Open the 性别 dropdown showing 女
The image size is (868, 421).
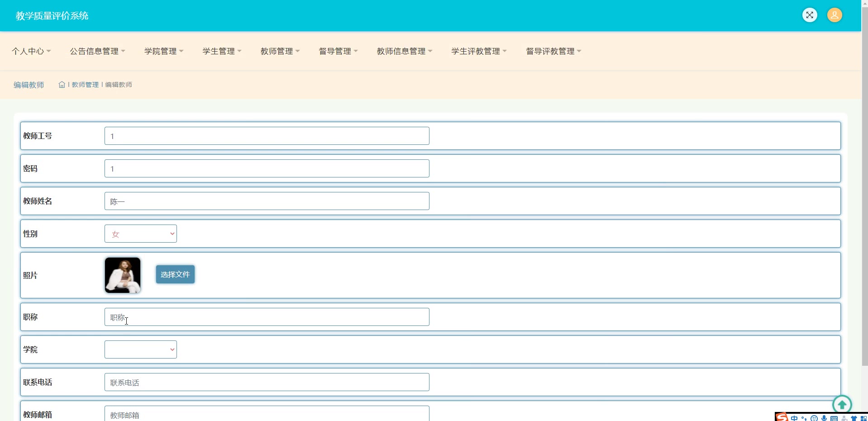click(x=141, y=234)
